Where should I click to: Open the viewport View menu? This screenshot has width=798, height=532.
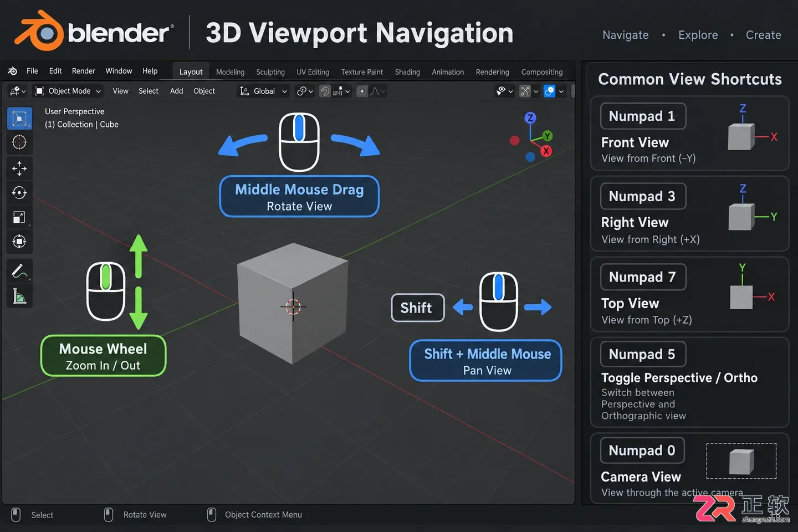(120, 91)
